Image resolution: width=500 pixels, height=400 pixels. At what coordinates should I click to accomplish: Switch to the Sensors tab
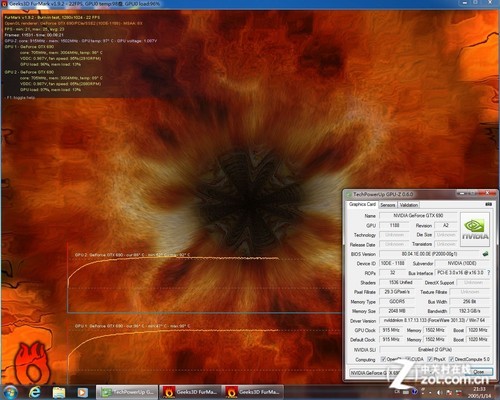[388, 205]
